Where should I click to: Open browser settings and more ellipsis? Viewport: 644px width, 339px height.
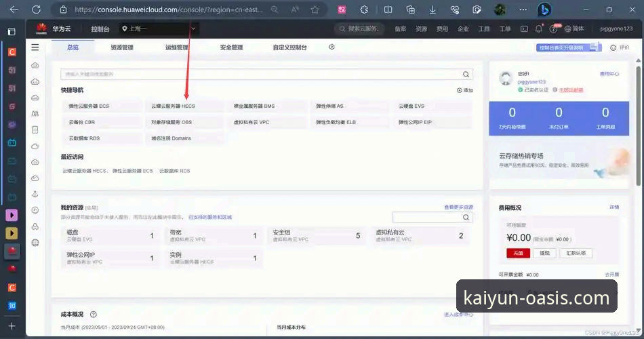point(523,9)
